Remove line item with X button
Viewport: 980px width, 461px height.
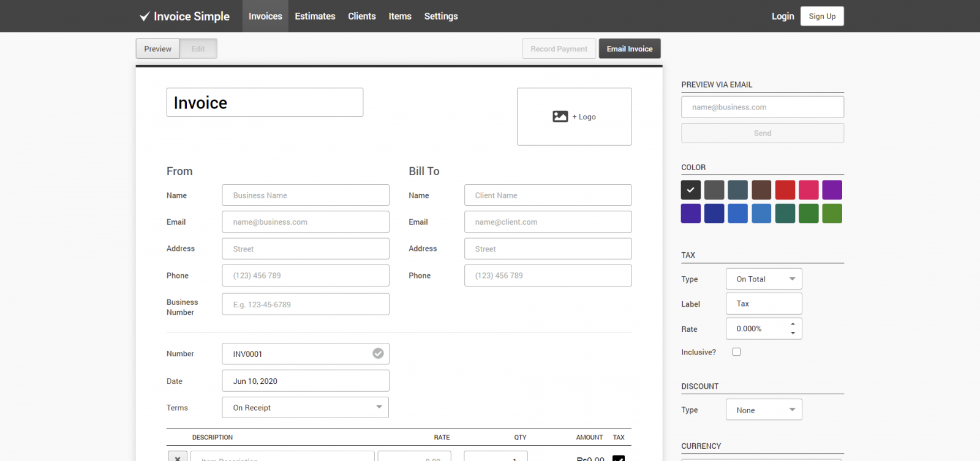(x=177, y=457)
